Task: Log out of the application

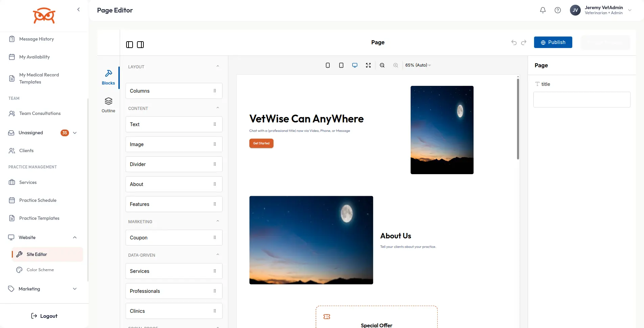Action: click(44, 316)
